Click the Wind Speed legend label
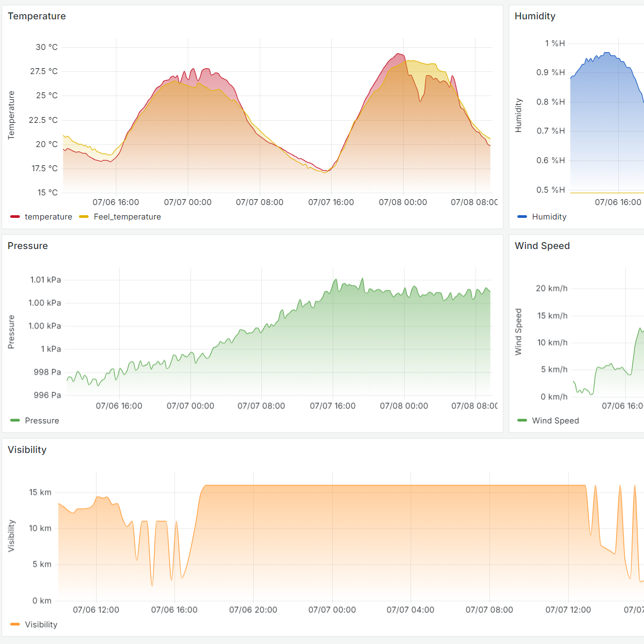This screenshot has height=644, width=644. [x=555, y=421]
